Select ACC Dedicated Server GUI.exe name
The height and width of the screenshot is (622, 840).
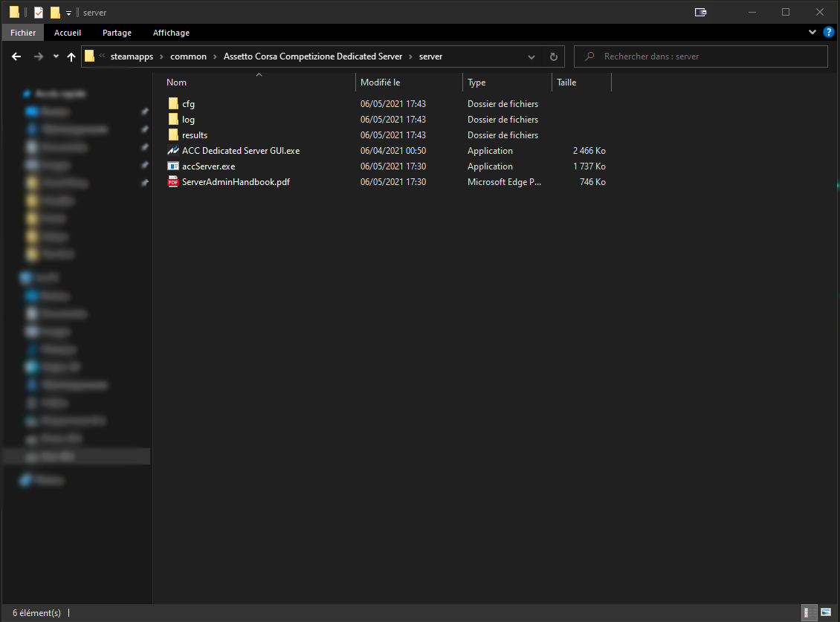[241, 151]
